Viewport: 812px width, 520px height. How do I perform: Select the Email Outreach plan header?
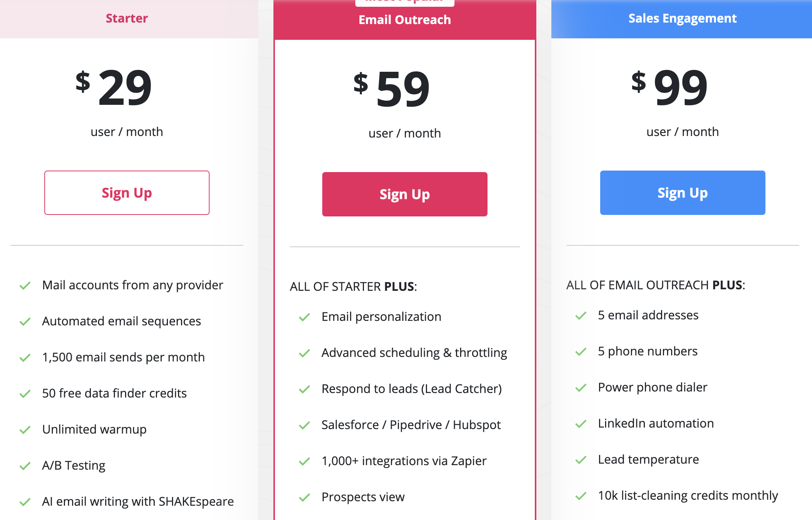[x=404, y=20]
